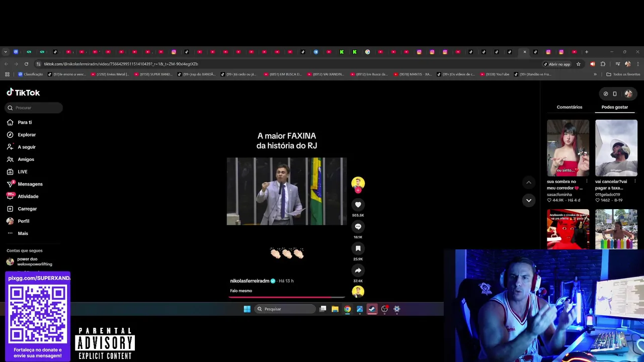Open more options for 'vai cancelar' card
Screen dimensions: 644x362
(635, 182)
